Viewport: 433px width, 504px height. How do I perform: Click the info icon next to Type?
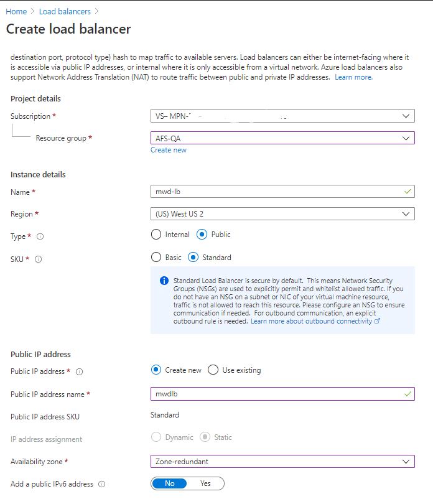[x=40, y=237]
